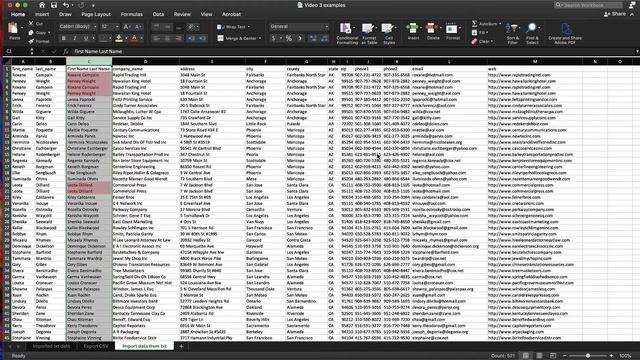This screenshot has height=360, width=640.
Task: Open the Formulas ribbon tab
Action: [x=131, y=14]
